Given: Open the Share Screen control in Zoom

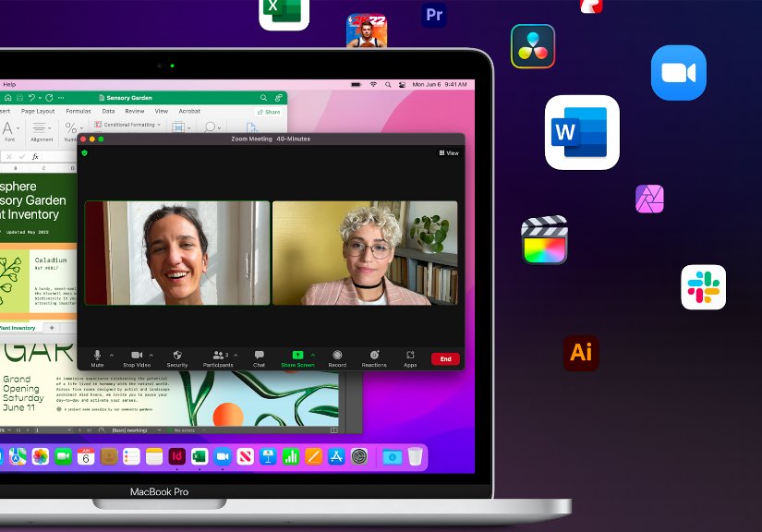Looking at the screenshot, I should [x=297, y=355].
